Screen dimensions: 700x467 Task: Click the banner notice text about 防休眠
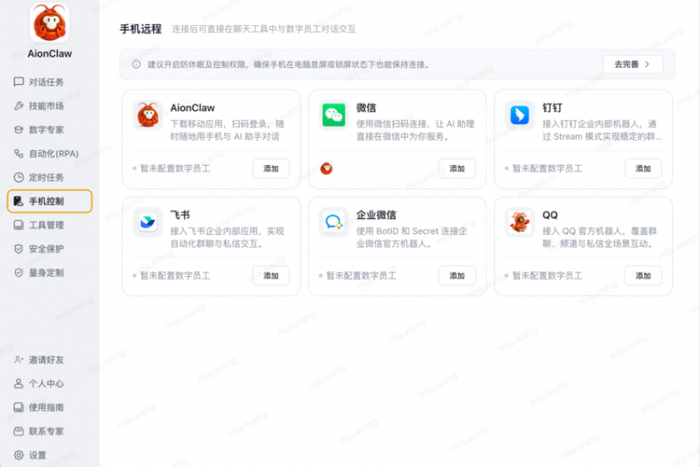(289, 64)
